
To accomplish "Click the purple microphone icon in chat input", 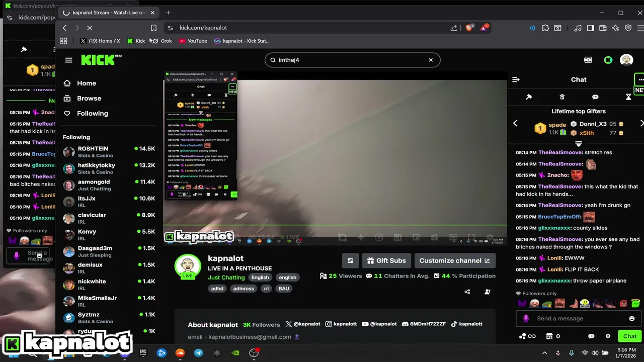I will (526, 318).
